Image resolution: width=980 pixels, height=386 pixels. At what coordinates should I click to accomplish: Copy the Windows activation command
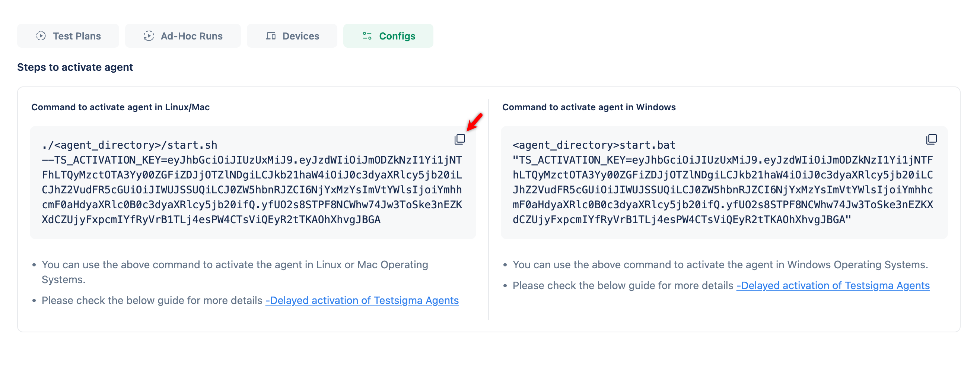931,139
